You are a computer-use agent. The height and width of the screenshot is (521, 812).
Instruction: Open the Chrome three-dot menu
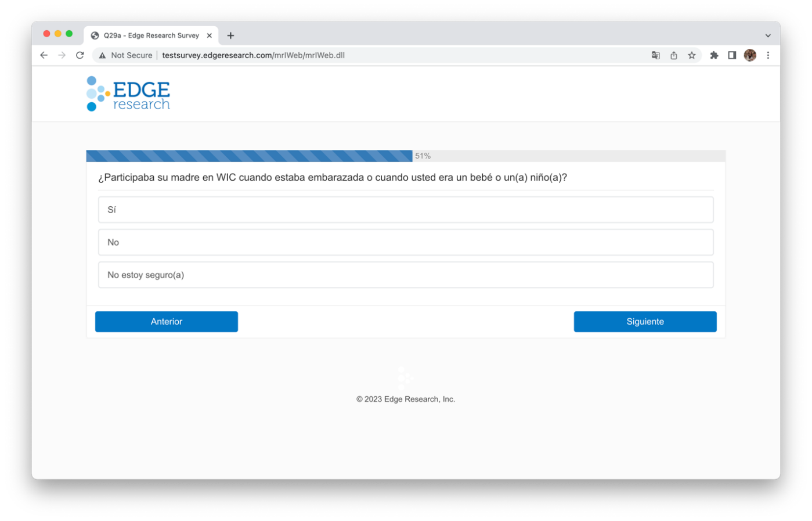tap(768, 55)
